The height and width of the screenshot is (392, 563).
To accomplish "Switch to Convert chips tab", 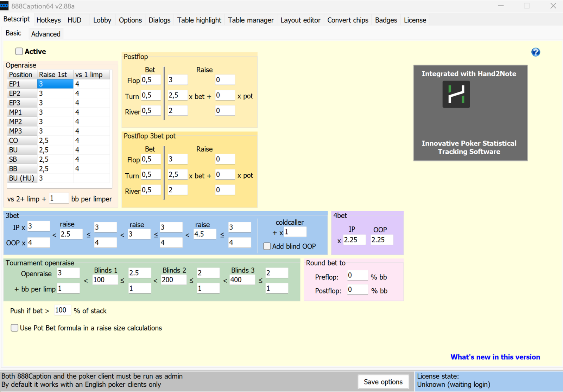I will [x=348, y=20].
